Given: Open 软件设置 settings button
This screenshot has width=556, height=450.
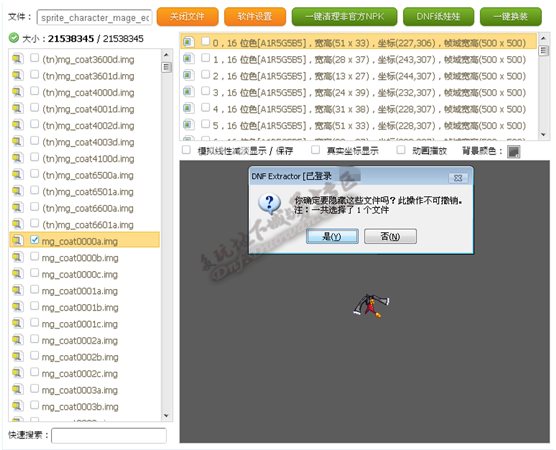Looking at the screenshot, I should pos(255,17).
